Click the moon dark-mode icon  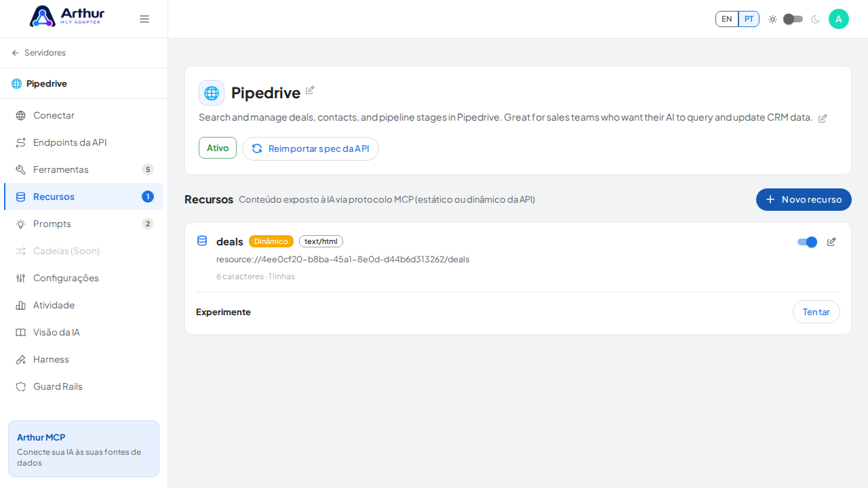coord(815,19)
